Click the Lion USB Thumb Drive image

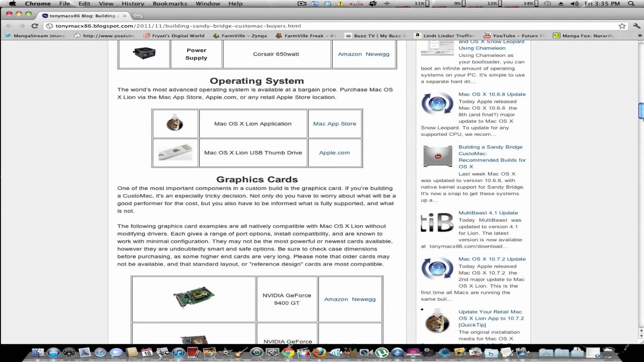(175, 153)
